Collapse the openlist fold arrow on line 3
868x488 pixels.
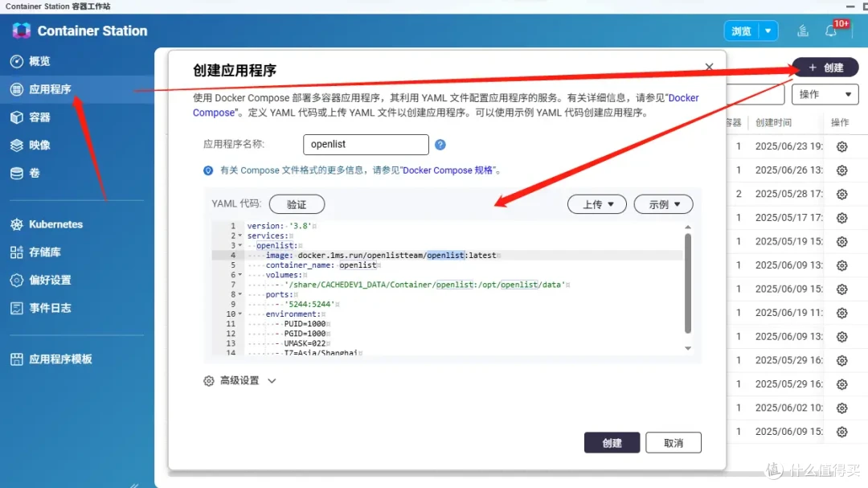pos(240,245)
